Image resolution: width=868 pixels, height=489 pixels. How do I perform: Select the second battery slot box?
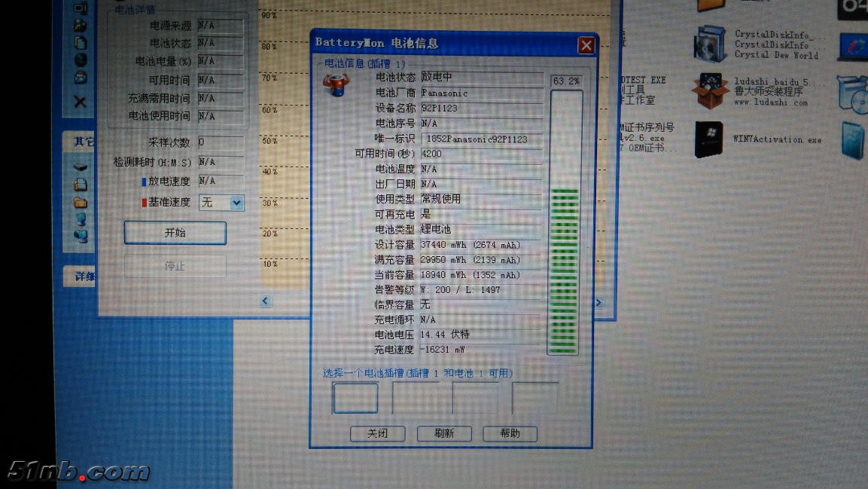(415, 398)
